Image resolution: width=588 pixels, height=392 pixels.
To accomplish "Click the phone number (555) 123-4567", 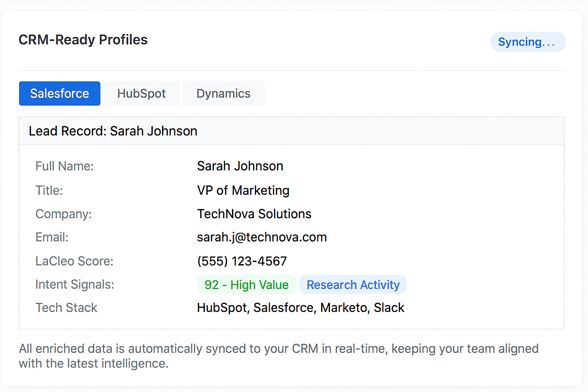I will [x=242, y=261].
